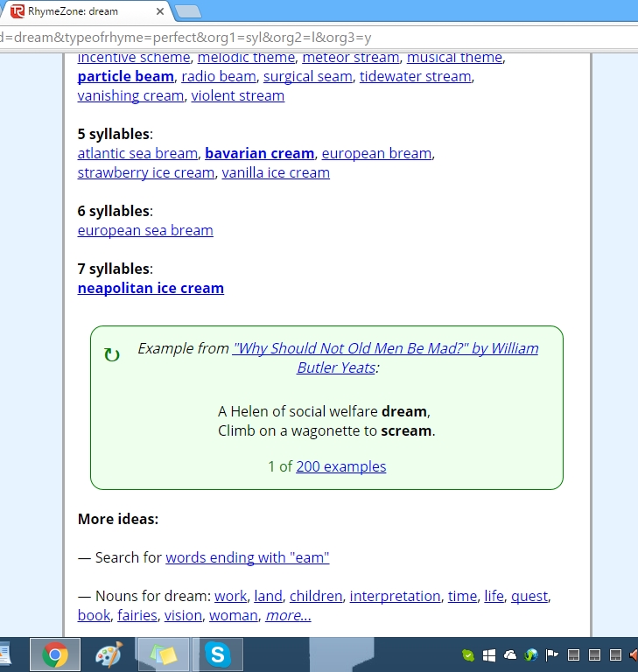Click the OneDrive cloud tray icon
Viewport: 638px width, 672px height.
click(x=510, y=655)
